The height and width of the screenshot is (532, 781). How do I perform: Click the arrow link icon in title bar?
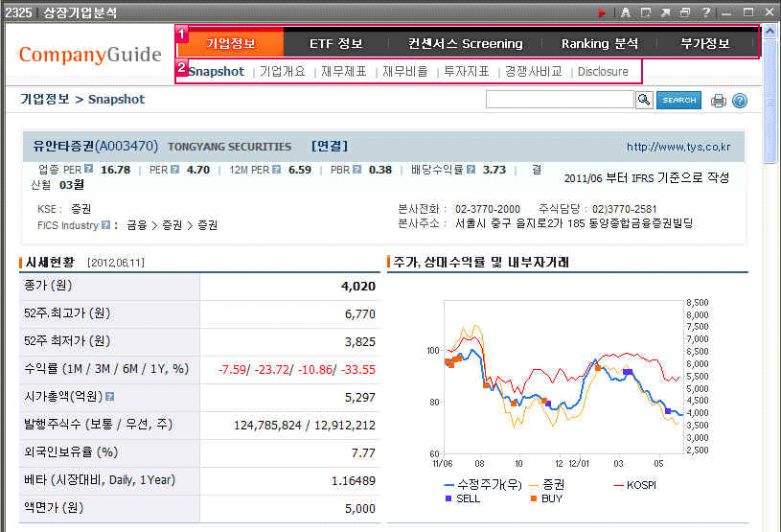coord(665,12)
